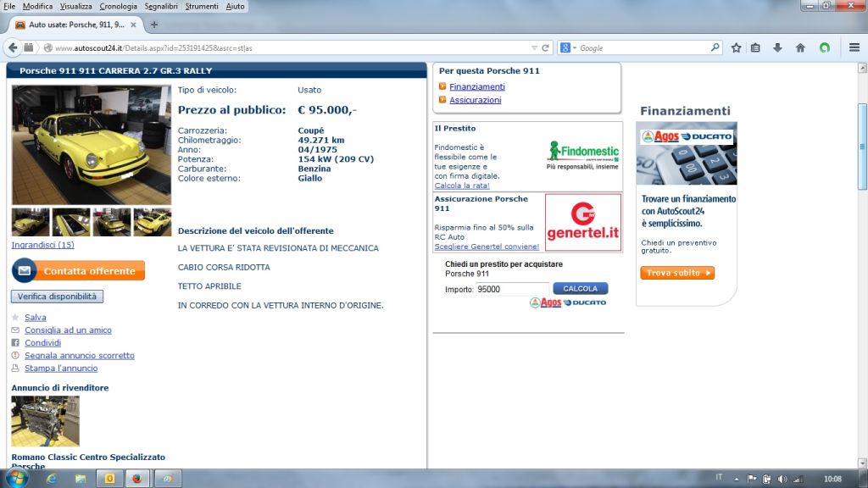Select the Auto usate Porsche tab
The height and width of the screenshot is (488, 868).
click(x=76, y=25)
